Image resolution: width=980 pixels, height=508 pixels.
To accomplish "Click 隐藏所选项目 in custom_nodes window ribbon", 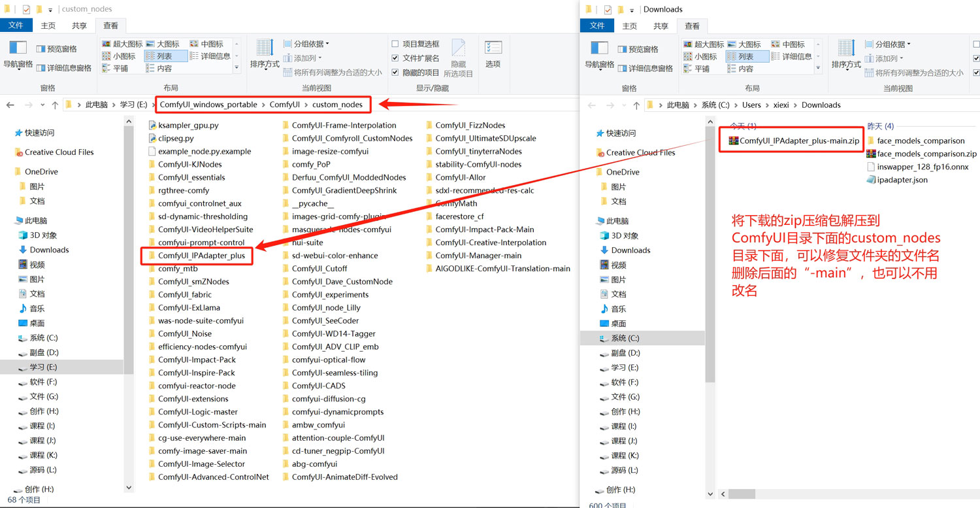I will point(459,59).
